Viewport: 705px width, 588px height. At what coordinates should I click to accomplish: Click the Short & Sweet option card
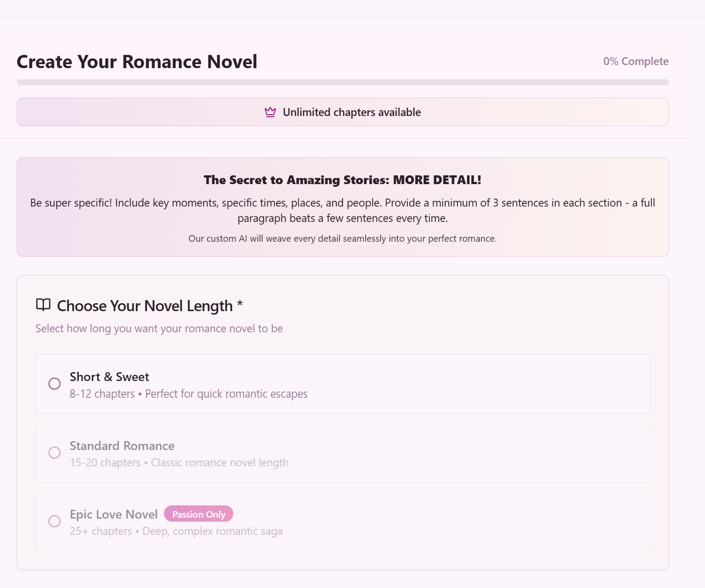tap(342, 384)
